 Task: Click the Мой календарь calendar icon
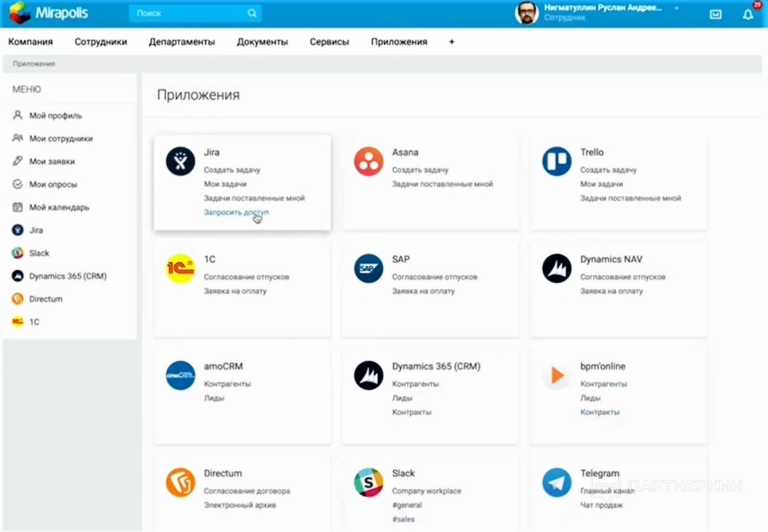tap(17, 207)
